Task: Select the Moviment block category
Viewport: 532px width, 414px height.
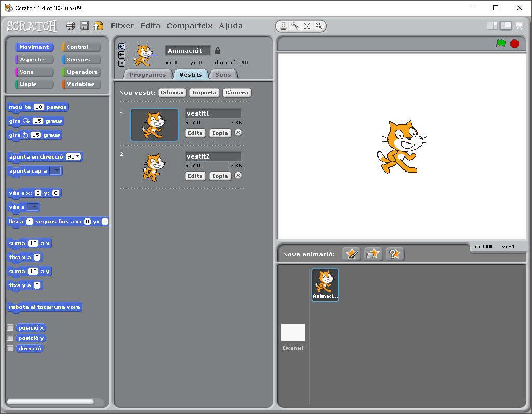Action: click(x=34, y=47)
